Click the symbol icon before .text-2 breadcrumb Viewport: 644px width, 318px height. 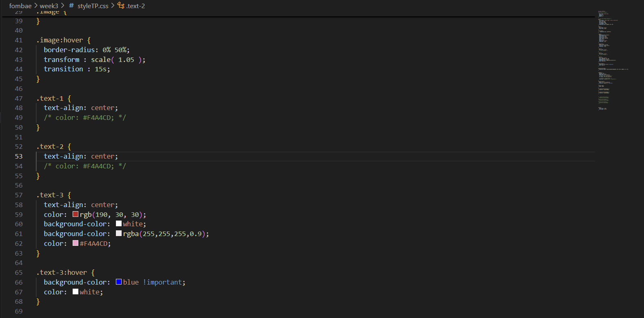tap(121, 5)
